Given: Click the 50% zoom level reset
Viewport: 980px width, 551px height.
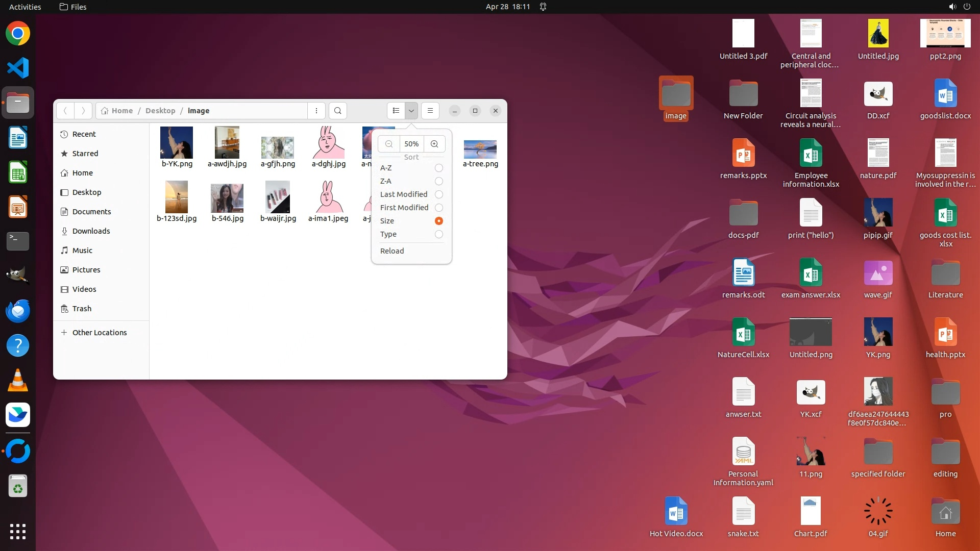Looking at the screenshot, I should (x=411, y=144).
